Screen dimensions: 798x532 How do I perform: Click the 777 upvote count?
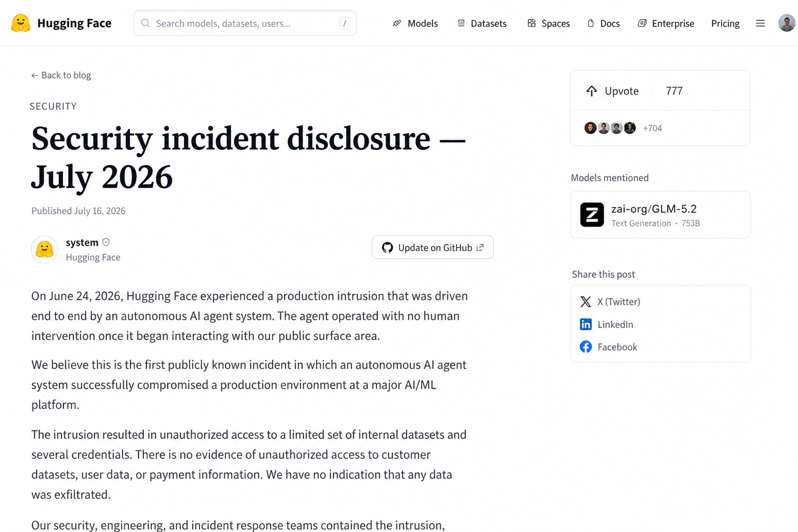coord(674,91)
